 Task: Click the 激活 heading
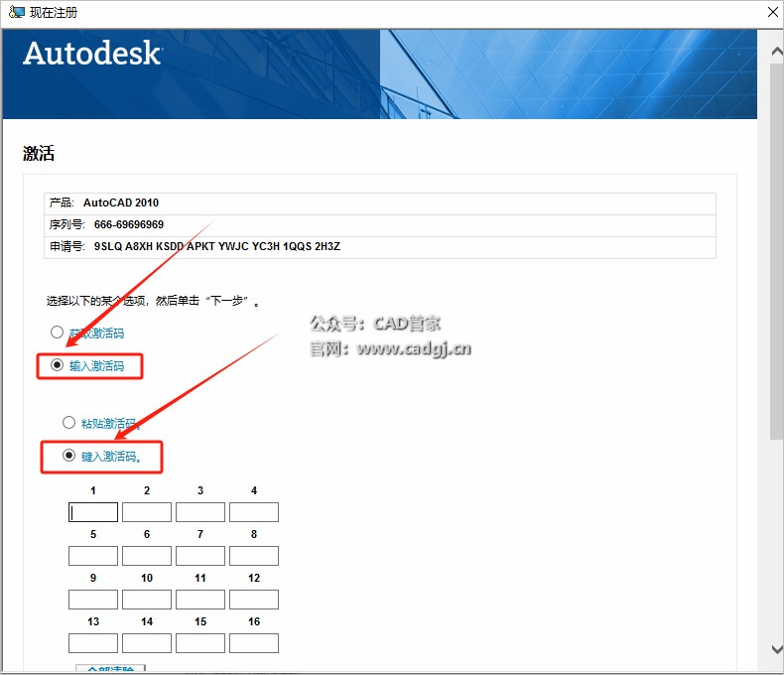tap(39, 153)
